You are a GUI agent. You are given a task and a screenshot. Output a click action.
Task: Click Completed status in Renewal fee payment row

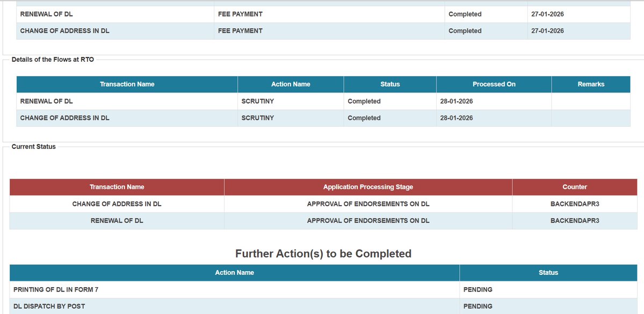pos(465,14)
